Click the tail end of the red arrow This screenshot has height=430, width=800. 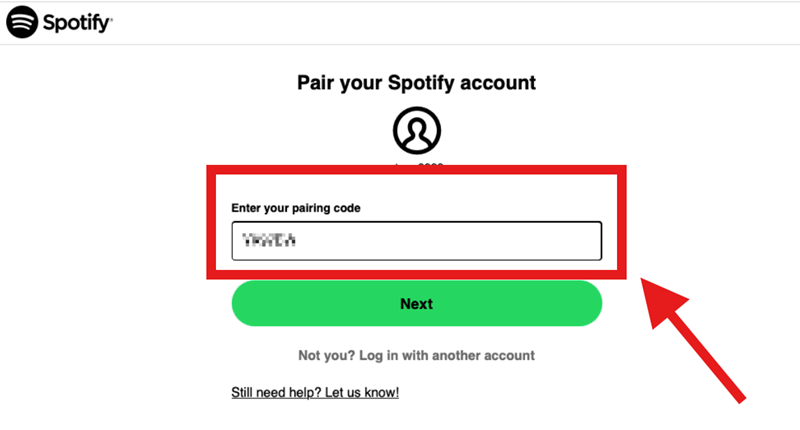740,396
